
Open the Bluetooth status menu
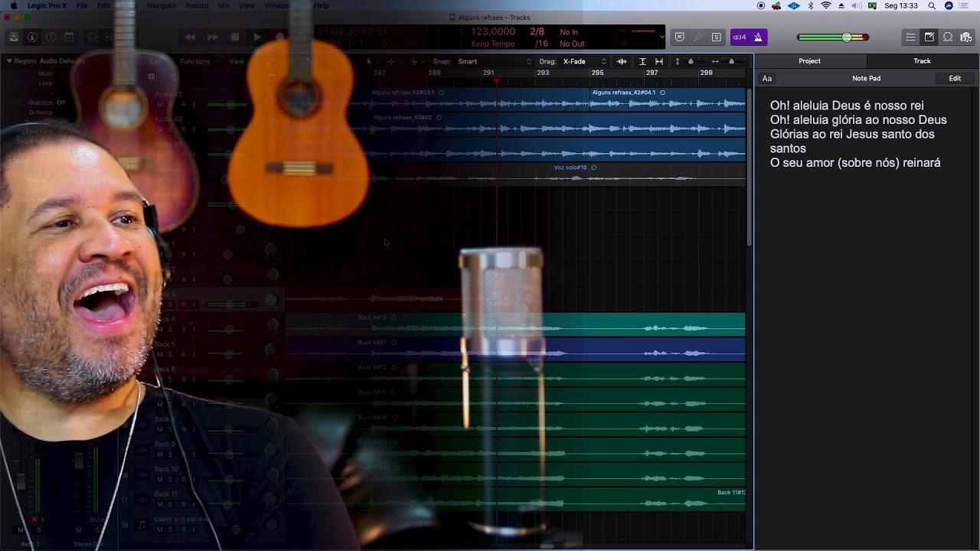[x=811, y=5]
